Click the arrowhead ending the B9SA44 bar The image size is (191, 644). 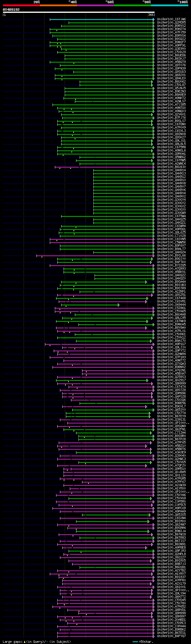coord(146,282)
